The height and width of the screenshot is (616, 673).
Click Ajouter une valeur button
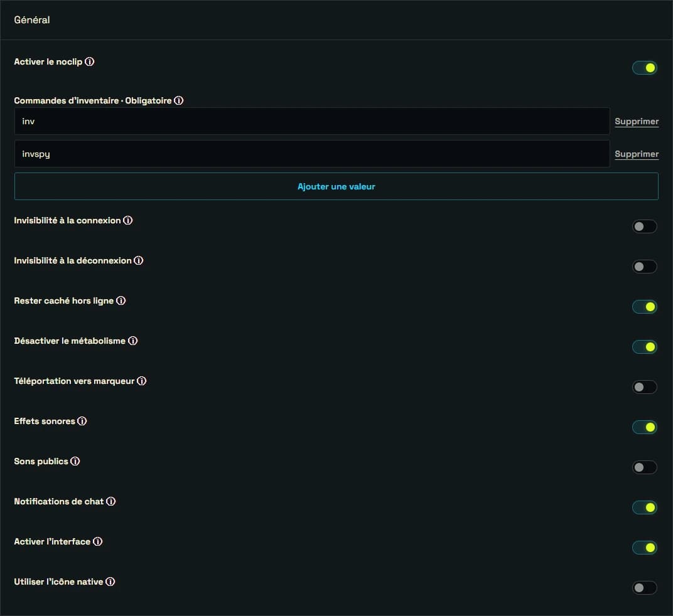tap(336, 186)
